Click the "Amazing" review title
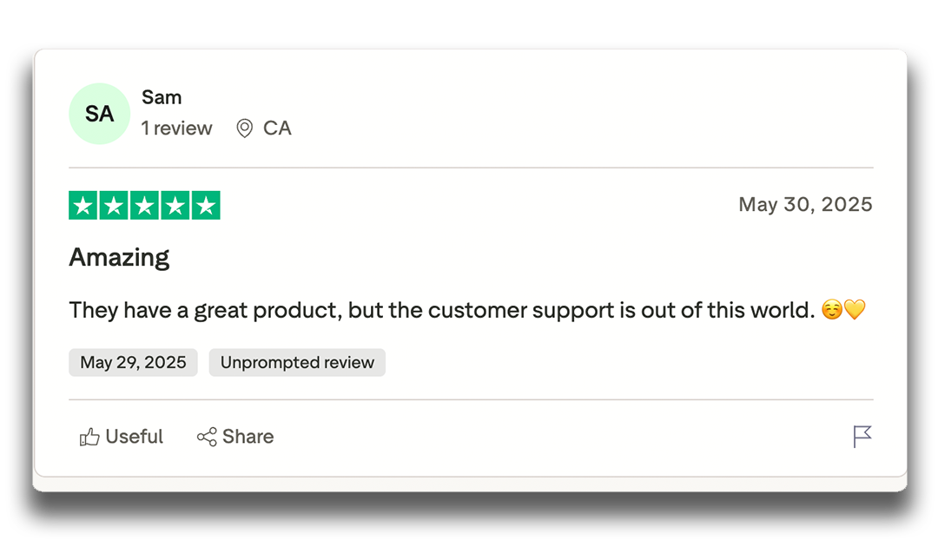The width and height of the screenshot is (938, 560). [x=119, y=258]
